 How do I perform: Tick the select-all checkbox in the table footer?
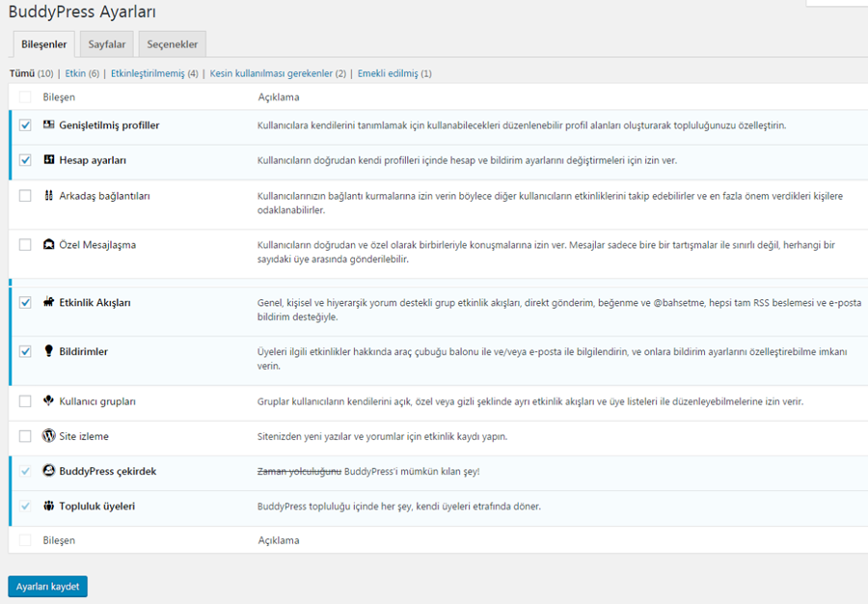click(x=25, y=540)
